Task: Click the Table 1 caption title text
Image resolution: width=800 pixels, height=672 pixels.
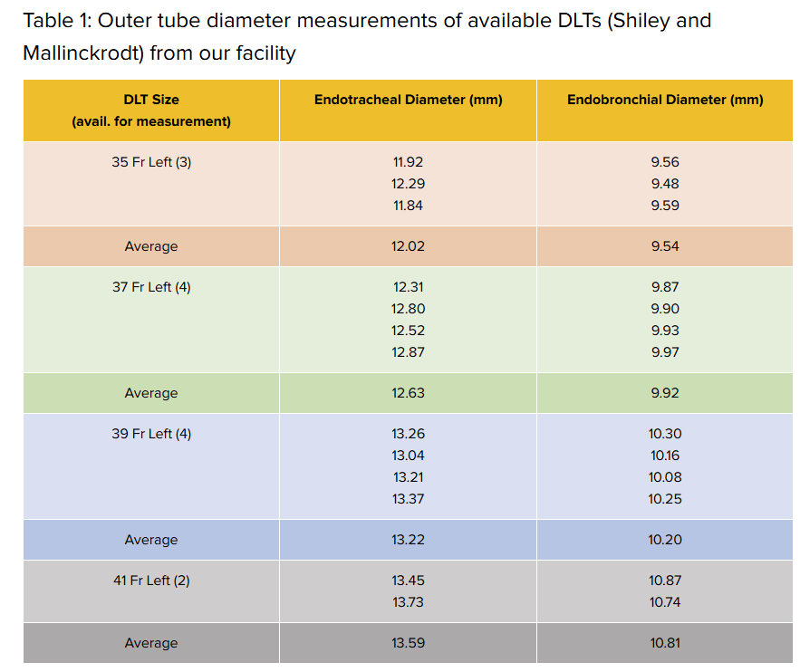Action: [x=367, y=36]
